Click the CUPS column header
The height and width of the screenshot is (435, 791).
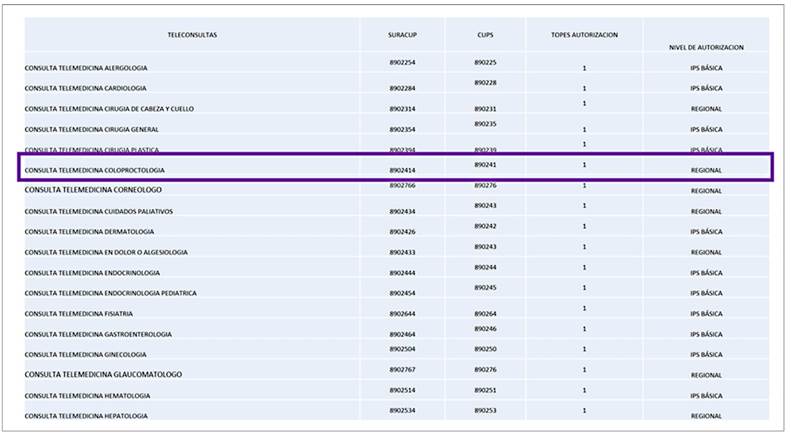[485, 35]
